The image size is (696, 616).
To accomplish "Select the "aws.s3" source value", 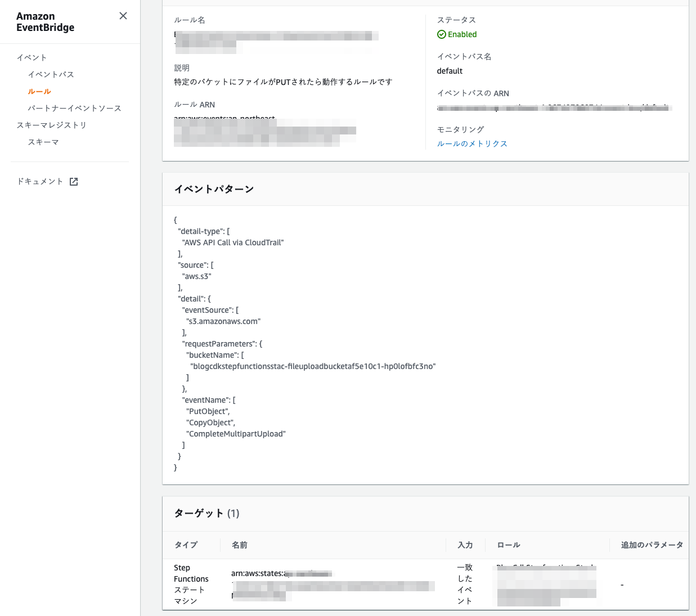I will (x=196, y=276).
